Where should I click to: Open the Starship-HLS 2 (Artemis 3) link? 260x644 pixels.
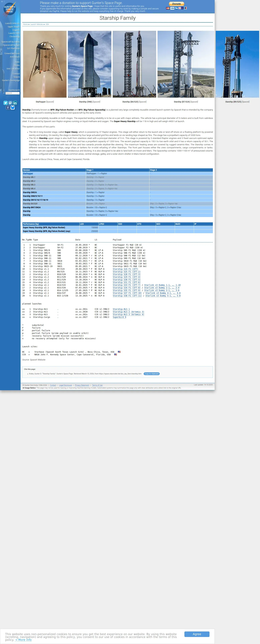coord(129,312)
